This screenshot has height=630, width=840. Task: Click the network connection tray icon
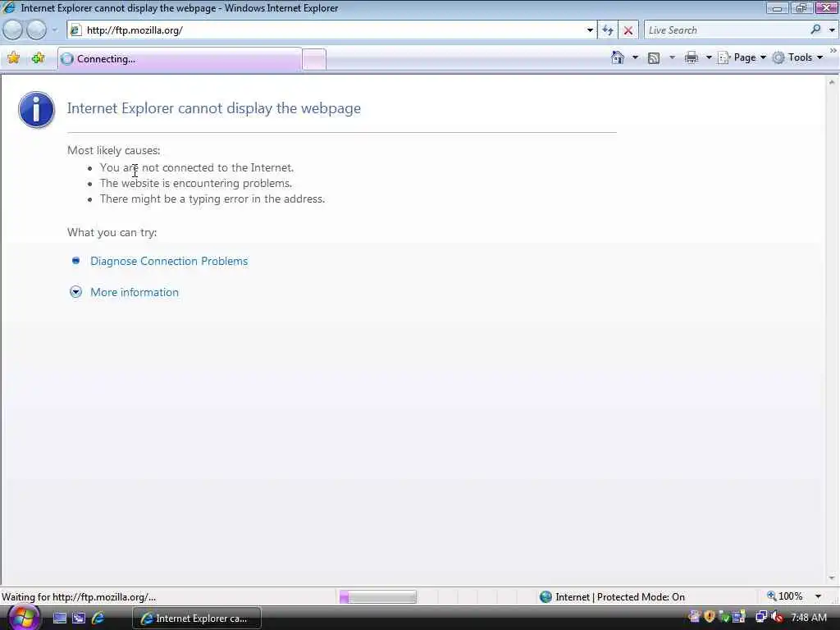click(761, 617)
